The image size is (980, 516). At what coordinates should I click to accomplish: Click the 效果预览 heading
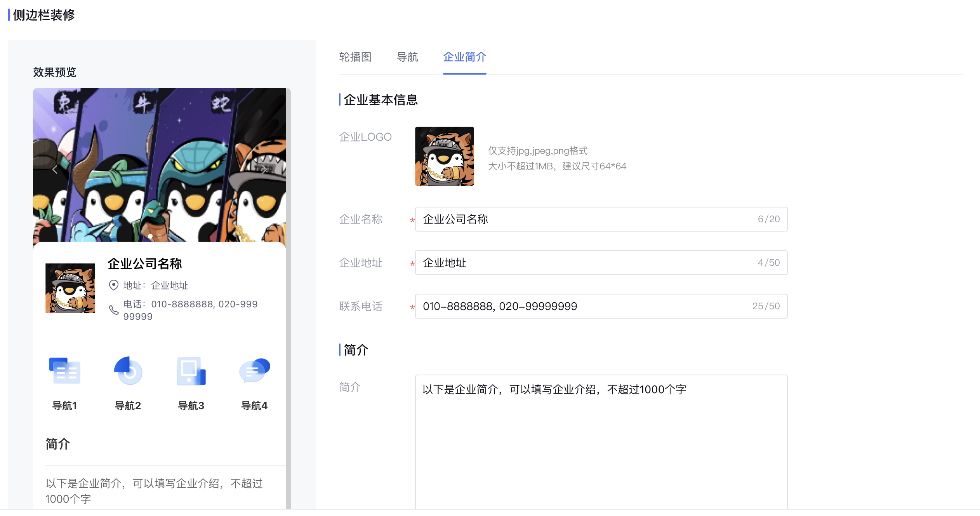coord(55,72)
